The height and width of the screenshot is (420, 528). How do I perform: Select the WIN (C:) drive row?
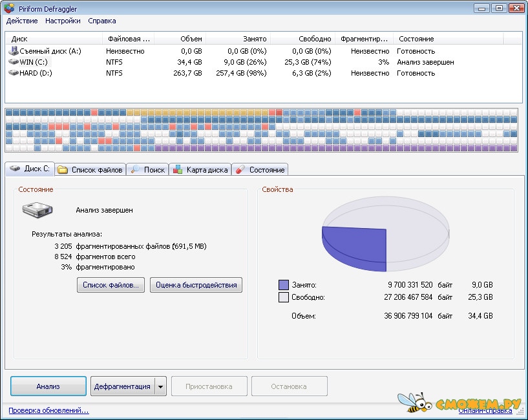(263, 62)
